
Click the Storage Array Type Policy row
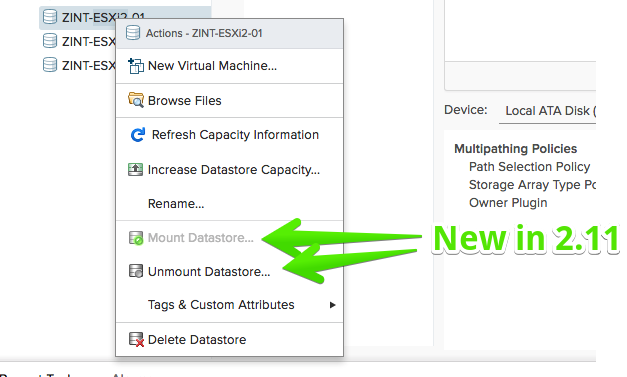(x=532, y=185)
